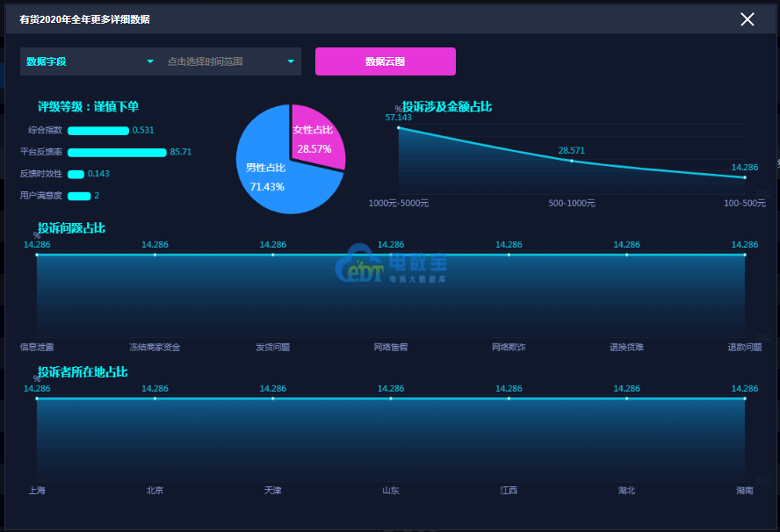Screen dimensions: 780x532
Task: Click the 57.143 data point
Action: point(399,128)
